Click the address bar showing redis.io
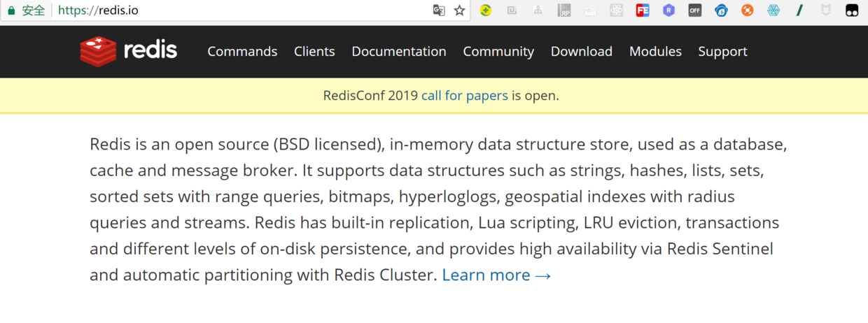This screenshot has width=868, height=323. 245,10
